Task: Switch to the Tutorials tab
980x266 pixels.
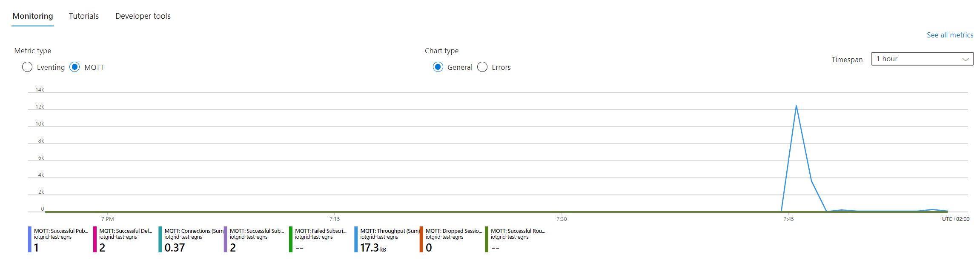Action: coord(83,16)
